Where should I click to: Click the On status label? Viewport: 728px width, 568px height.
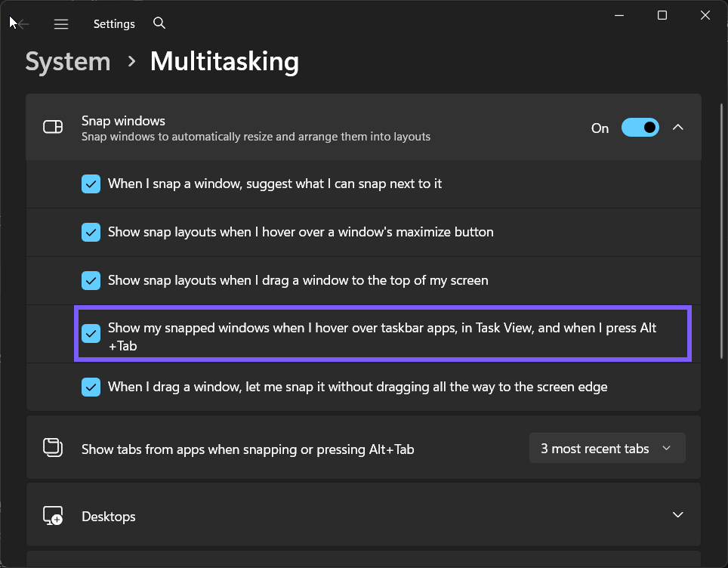600,128
